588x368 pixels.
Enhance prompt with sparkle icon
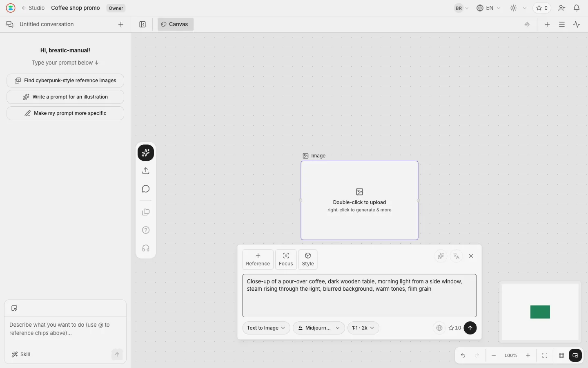click(x=441, y=256)
